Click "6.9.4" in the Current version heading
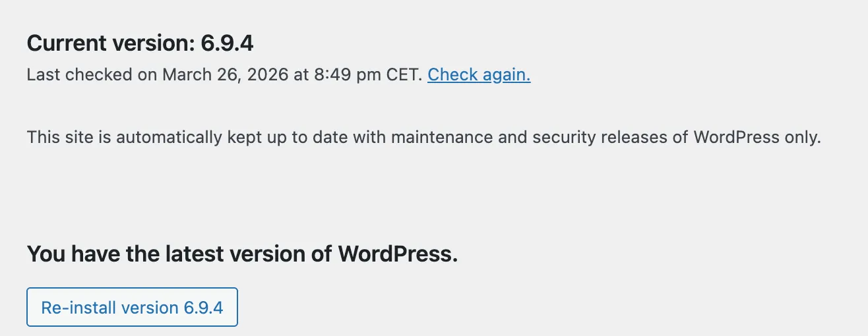 click(x=227, y=43)
